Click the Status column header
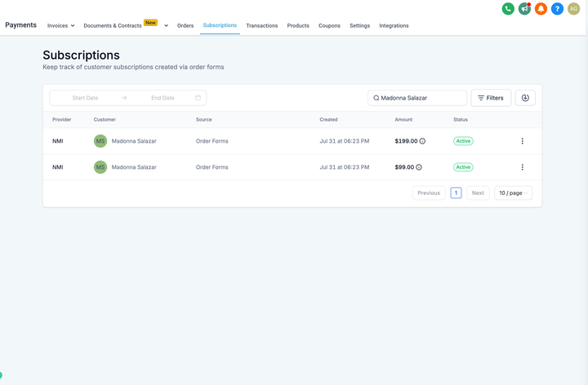Viewport: 588px width, 385px height. click(x=460, y=120)
